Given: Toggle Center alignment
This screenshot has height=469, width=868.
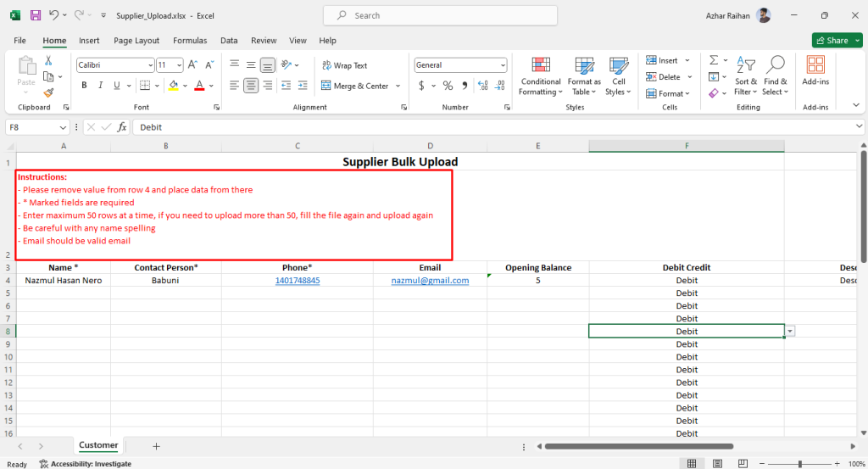Looking at the screenshot, I should (x=251, y=86).
